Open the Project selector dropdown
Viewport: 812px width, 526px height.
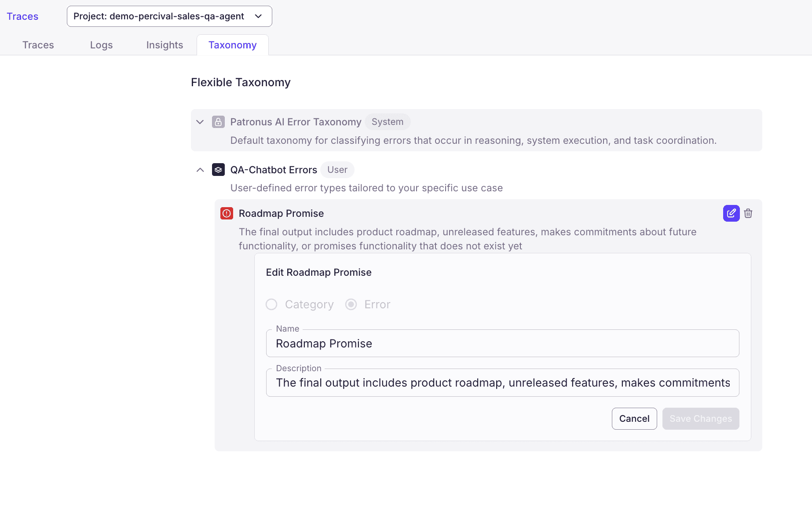click(x=169, y=16)
